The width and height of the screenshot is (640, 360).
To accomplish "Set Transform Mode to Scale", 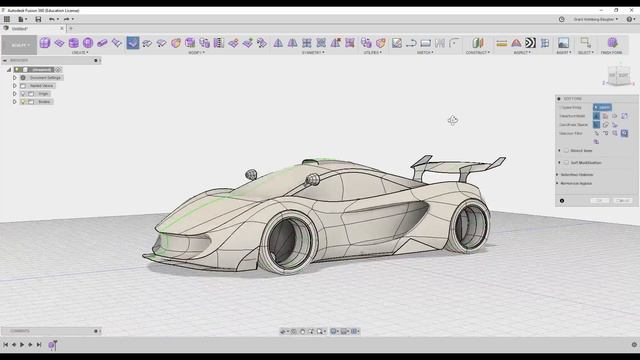I will (624, 116).
